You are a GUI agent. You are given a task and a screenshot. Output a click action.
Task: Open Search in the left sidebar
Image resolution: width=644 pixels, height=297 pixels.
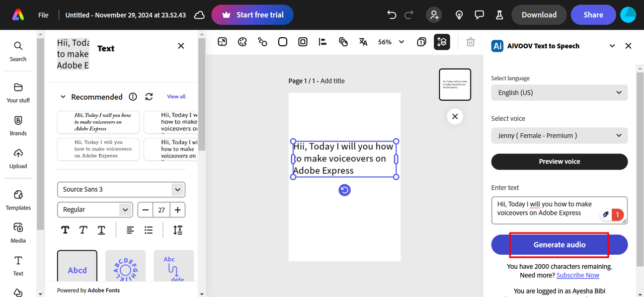click(x=18, y=52)
